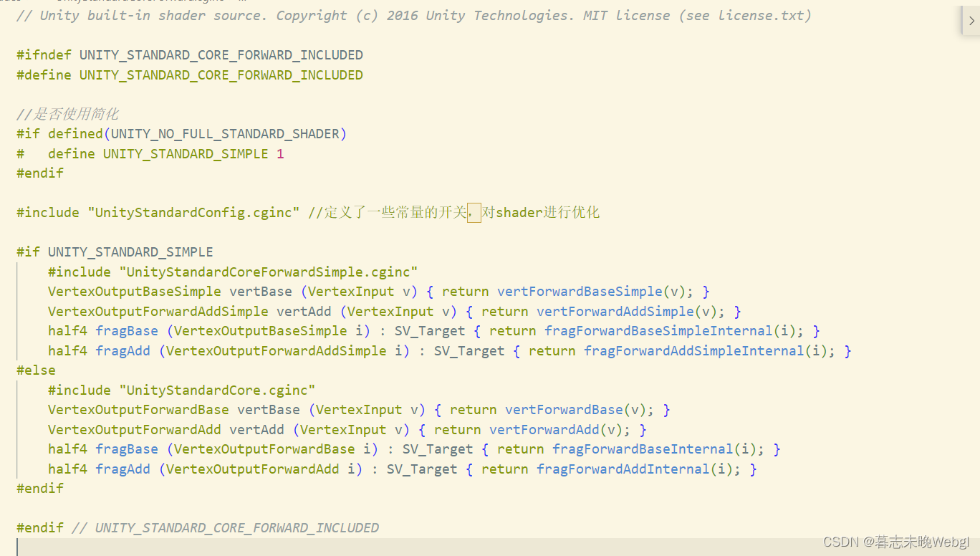Click the 'fragForwardAddInternal' function call

click(x=623, y=469)
